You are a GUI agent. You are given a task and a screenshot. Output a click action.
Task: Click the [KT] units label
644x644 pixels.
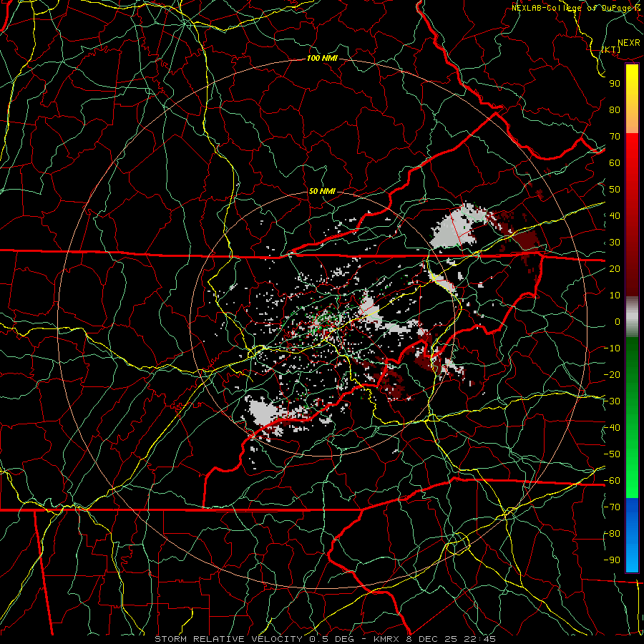(x=611, y=49)
